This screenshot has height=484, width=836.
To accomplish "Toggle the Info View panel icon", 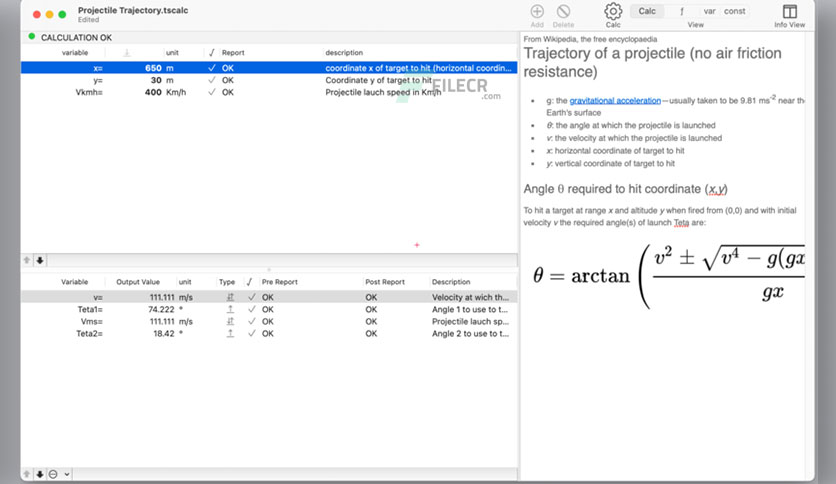I will click(790, 11).
